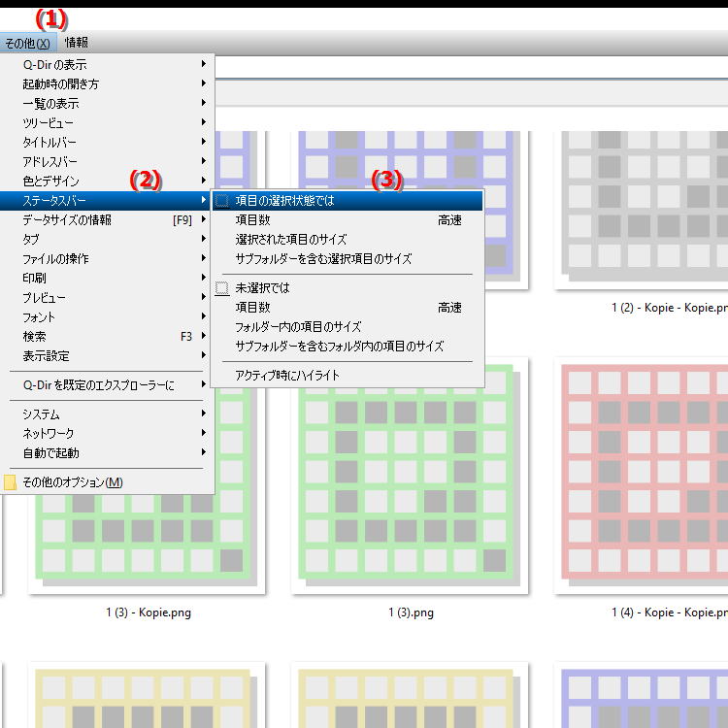Open the ファイルの操作 menu entry
Image resolution: width=728 pixels, height=728 pixels.
pos(107,258)
